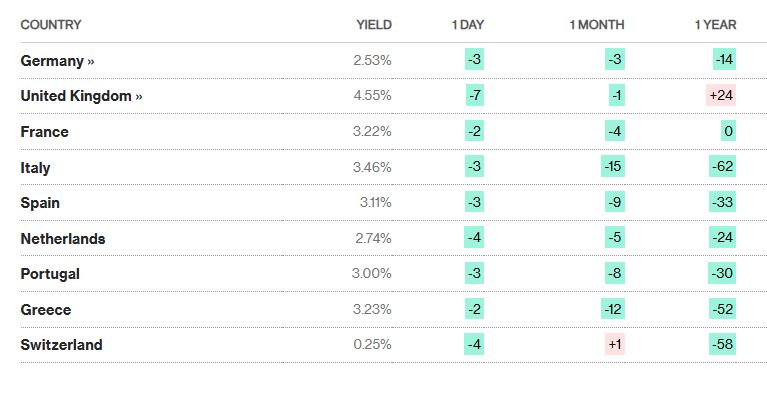This screenshot has height=399, width=767.
Task: Click the pink +1 Switzerland 1-month badge
Action: (x=615, y=344)
